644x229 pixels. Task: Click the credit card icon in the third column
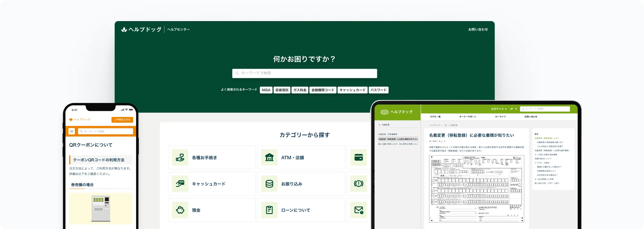(358, 157)
